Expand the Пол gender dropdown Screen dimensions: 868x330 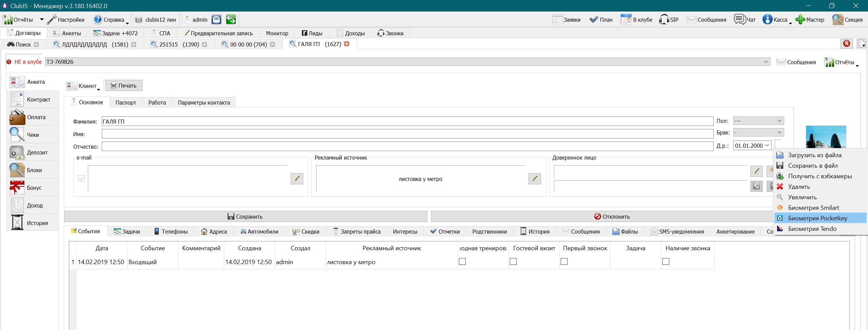tap(758, 121)
